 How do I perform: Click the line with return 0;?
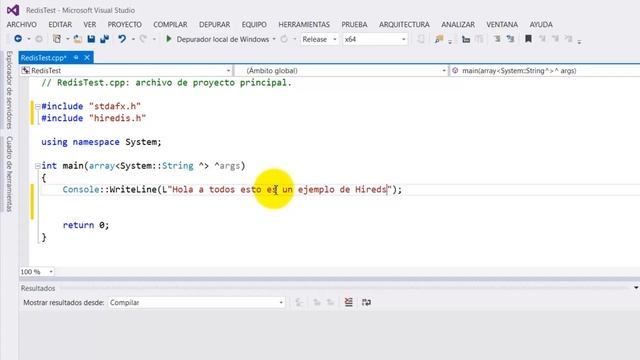(x=86, y=225)
